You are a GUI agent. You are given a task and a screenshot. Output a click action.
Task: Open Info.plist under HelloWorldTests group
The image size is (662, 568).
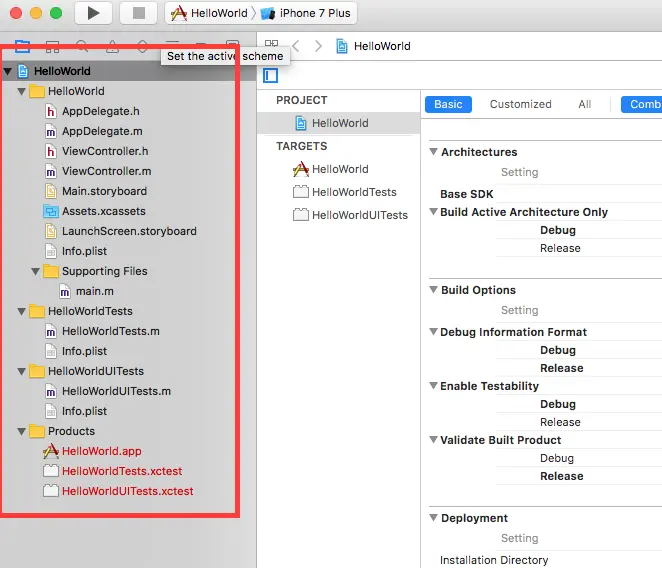pos(76,351)
